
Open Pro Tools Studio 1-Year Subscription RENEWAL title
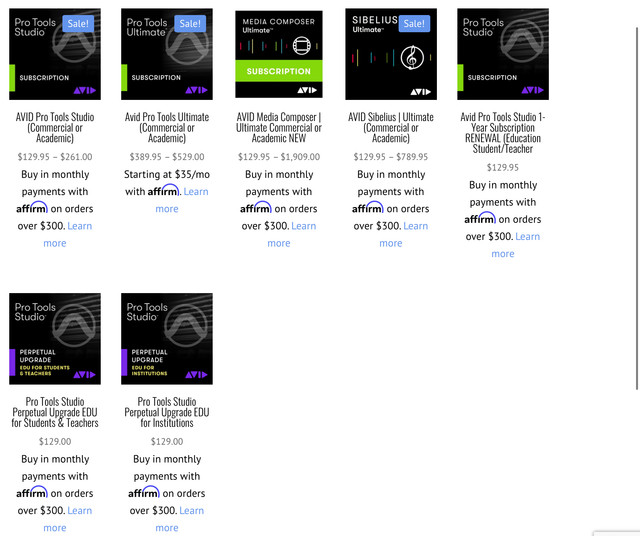[x=503, y=133]
